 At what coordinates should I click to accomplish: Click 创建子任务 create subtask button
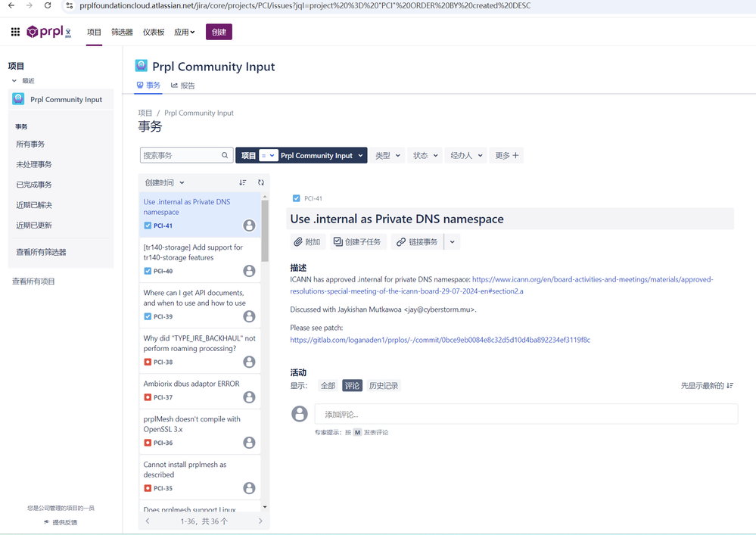coord(358,242)
